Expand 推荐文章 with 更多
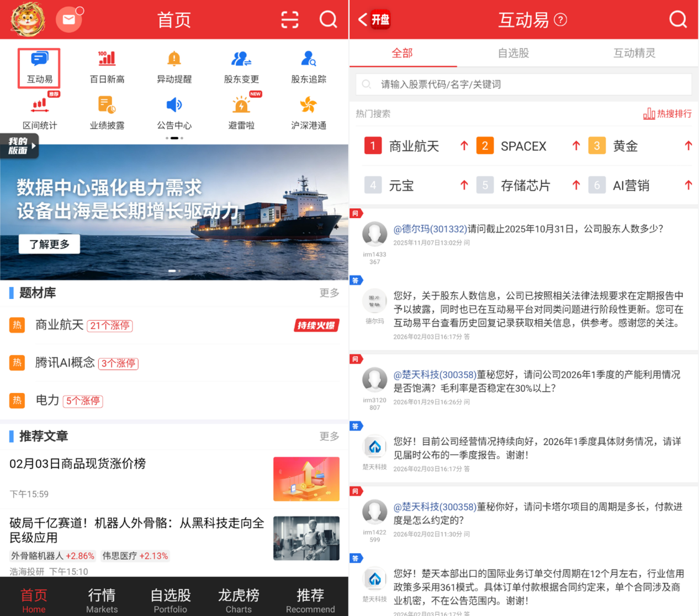The width and height of the screenshot is (699, 616). (x=329, y=436)
